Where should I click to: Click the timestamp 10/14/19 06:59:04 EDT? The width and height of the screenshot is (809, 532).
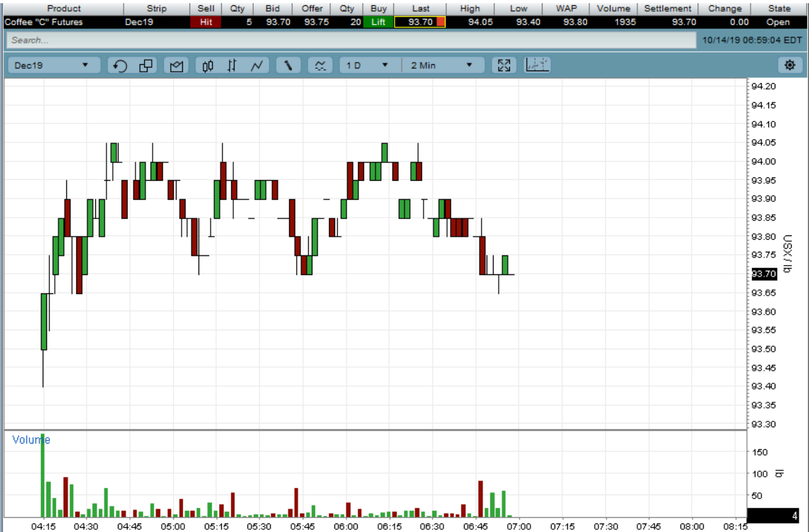[752, 40]
